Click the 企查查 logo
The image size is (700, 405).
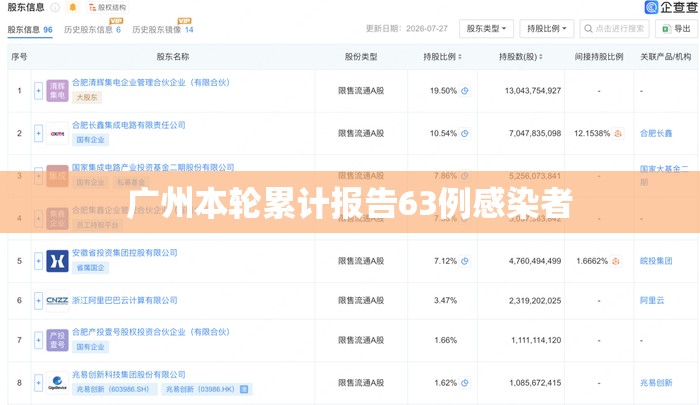671,7
